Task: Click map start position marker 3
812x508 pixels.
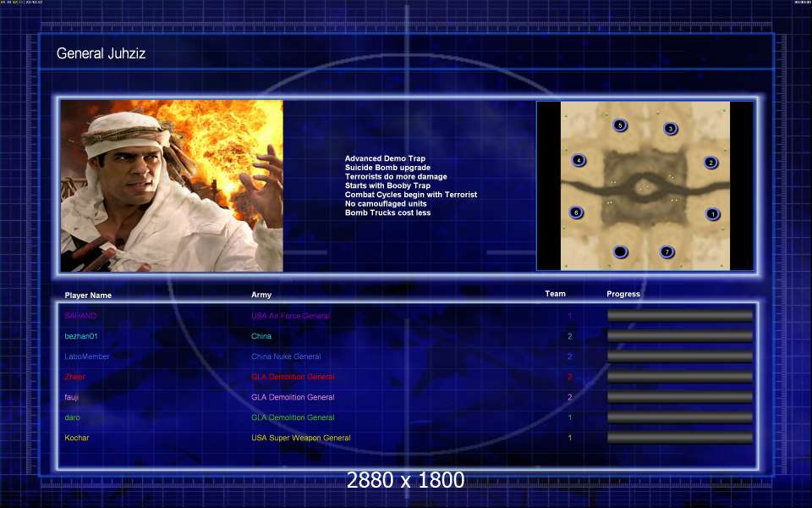Action: [x=671, y=129]
